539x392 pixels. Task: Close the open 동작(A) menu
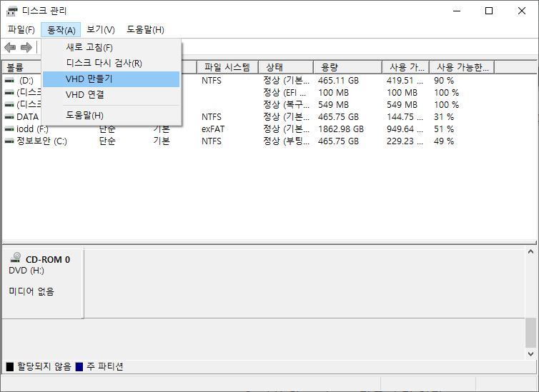click(x=61, y=30)
